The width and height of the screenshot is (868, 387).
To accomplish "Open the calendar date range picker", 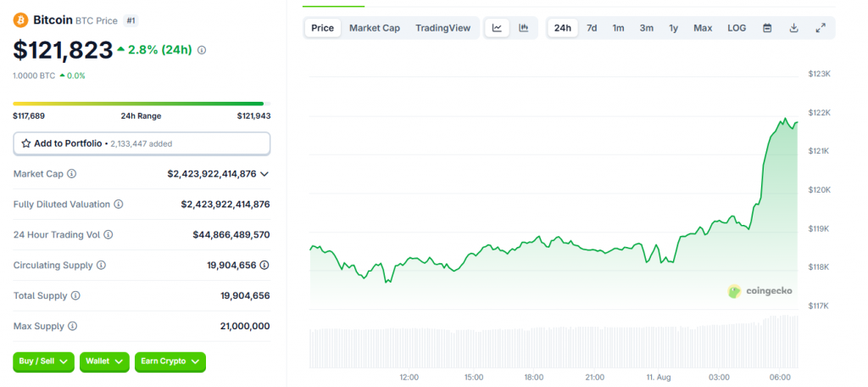I will click(767, 28).
